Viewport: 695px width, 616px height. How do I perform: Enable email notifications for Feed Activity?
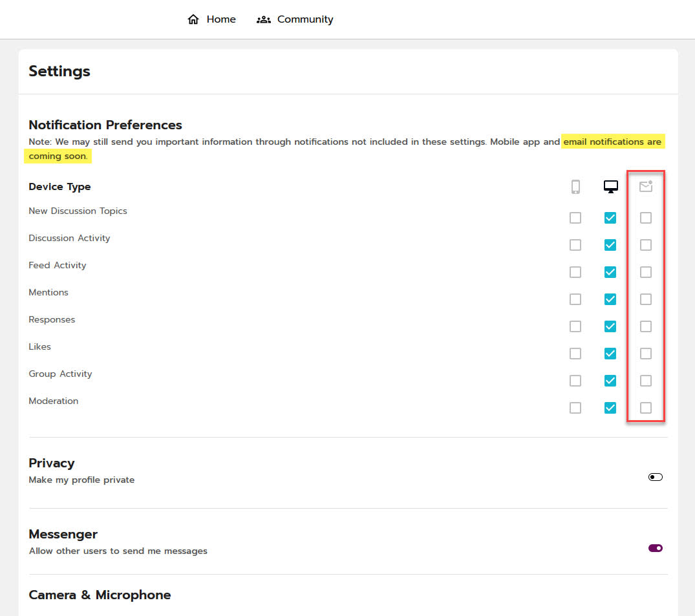[x=646, y=272]
